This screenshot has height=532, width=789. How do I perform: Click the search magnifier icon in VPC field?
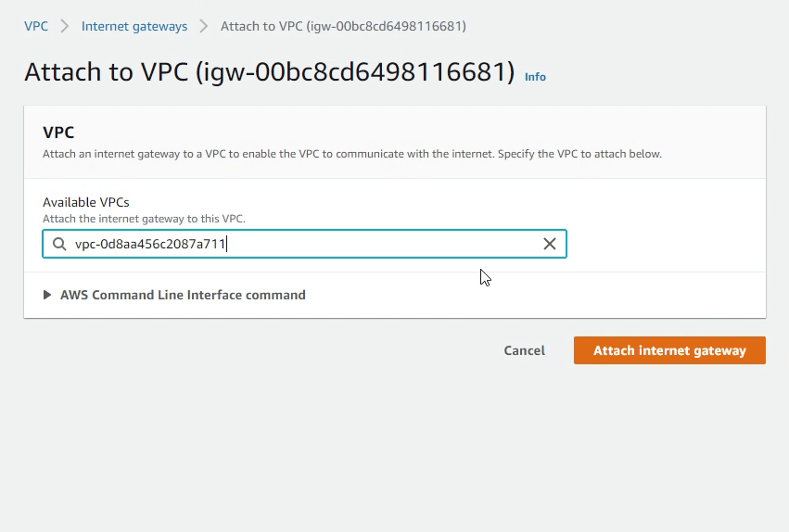[59, 244]
